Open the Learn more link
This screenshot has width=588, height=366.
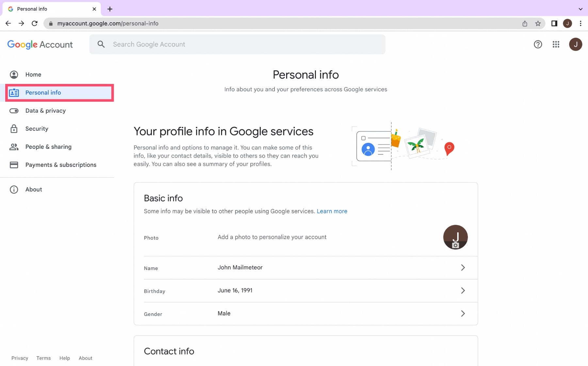pyautogui.click(x=332, y=211)
